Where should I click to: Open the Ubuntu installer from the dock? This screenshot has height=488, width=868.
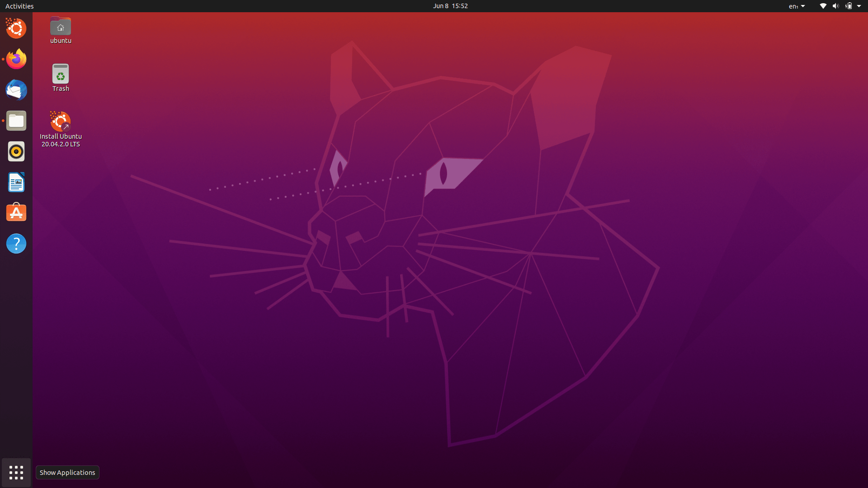[x=16, y=28]
